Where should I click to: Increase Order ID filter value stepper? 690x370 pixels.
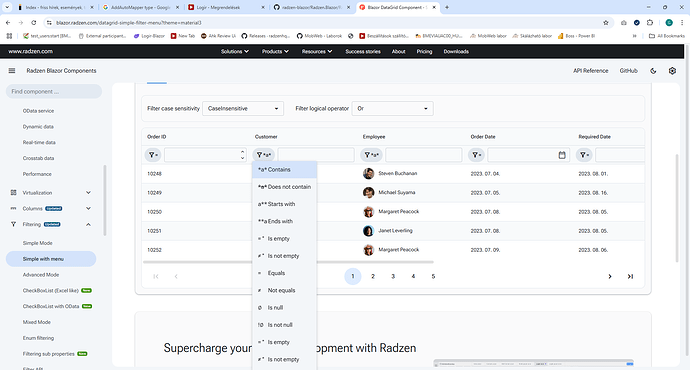(x=242, y=152)
